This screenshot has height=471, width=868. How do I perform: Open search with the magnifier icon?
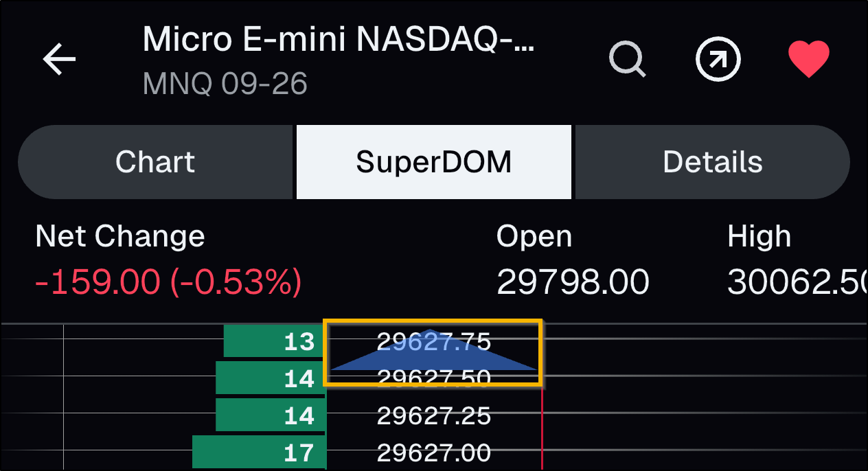pos(628,59)
